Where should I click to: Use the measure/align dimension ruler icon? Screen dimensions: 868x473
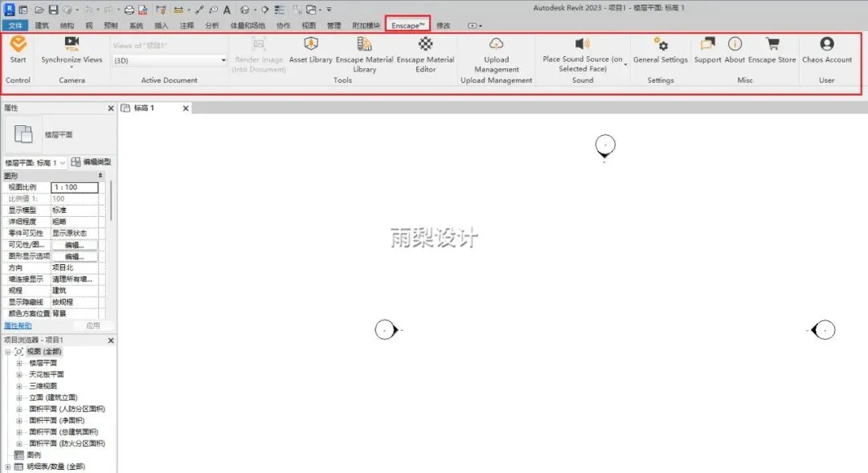pos(178,10)
